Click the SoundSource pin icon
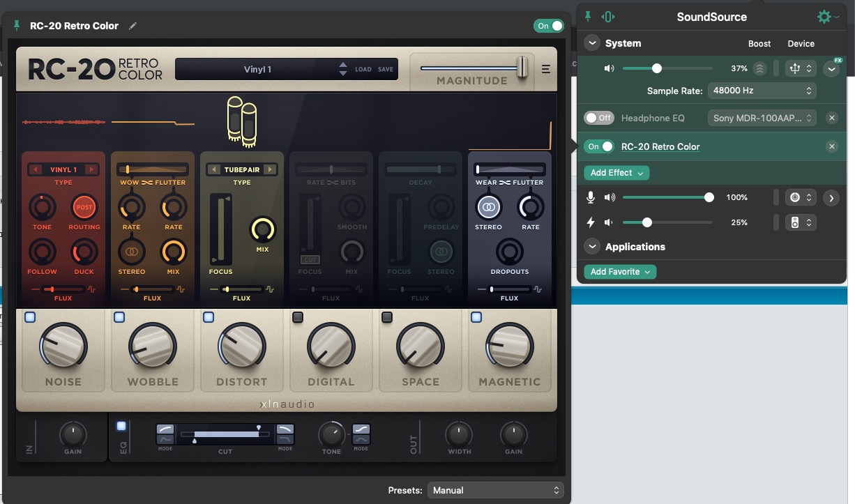This screenshot has height=504, width=855. [588, 16]
